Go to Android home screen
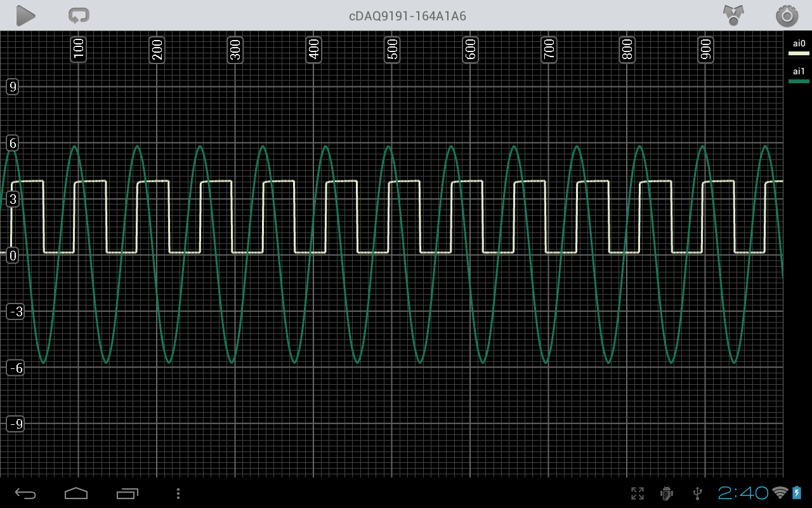The width and height of the screenshot is (812, 508). coord(76,493)
